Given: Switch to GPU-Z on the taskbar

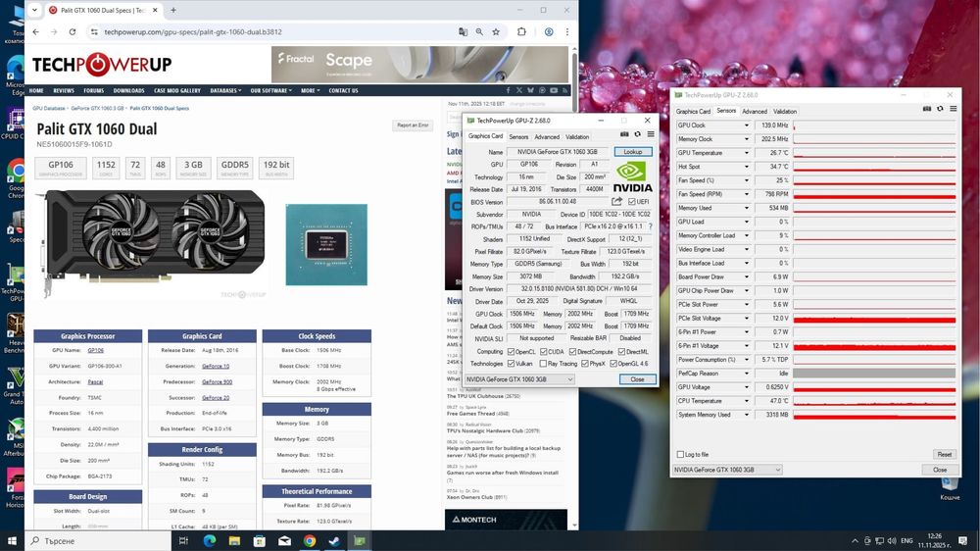Looking at the screenshot, I should [x=360, y=541].
